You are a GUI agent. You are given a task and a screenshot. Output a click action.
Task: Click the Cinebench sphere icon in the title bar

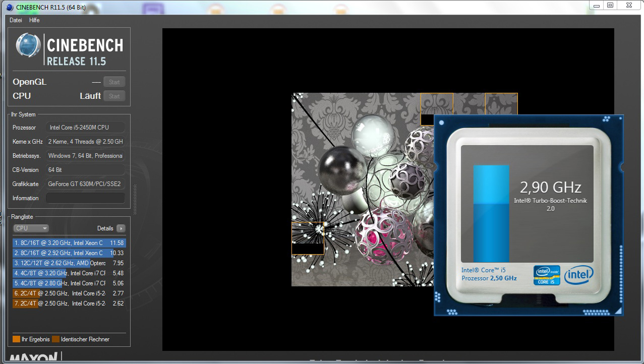click(10, 7)
